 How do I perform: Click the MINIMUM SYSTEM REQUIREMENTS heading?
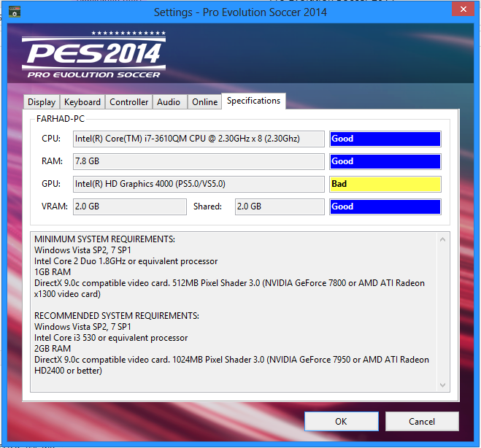(x=104, y=239)
